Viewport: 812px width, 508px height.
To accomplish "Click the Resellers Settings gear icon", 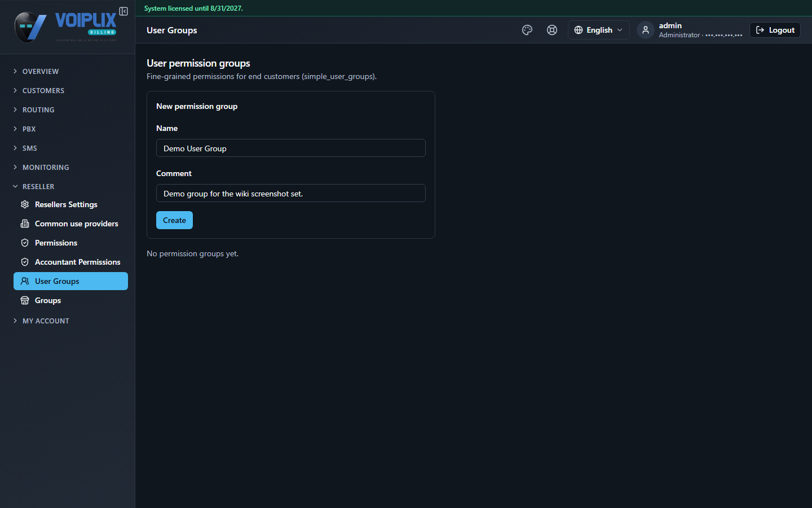I will tap(25, 204).
